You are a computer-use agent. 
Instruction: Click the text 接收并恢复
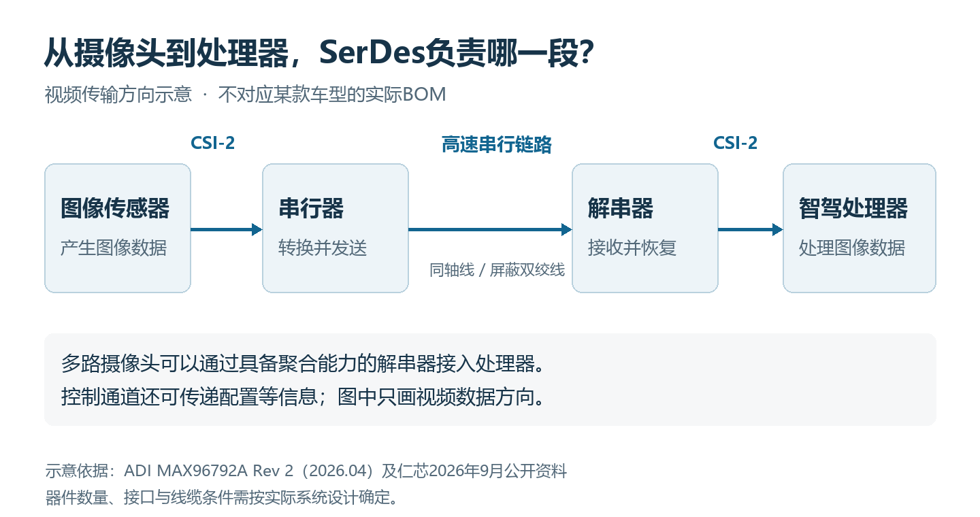[632, 248]
